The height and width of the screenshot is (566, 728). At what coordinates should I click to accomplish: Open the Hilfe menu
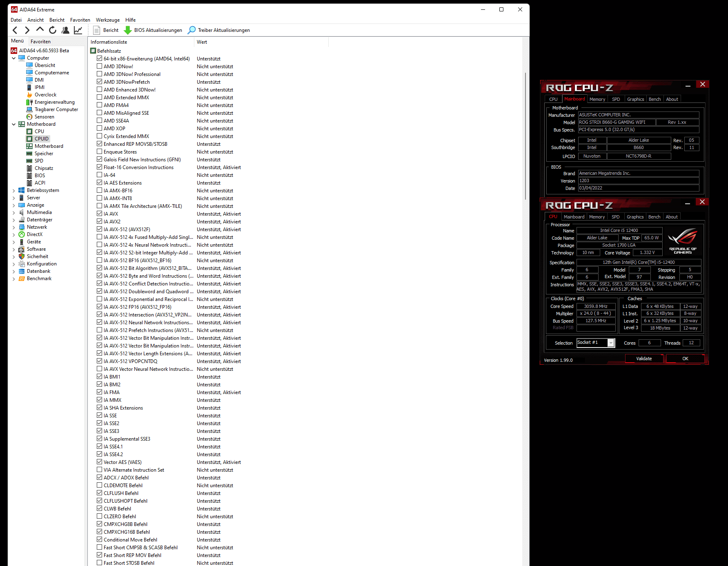[131, 20]
